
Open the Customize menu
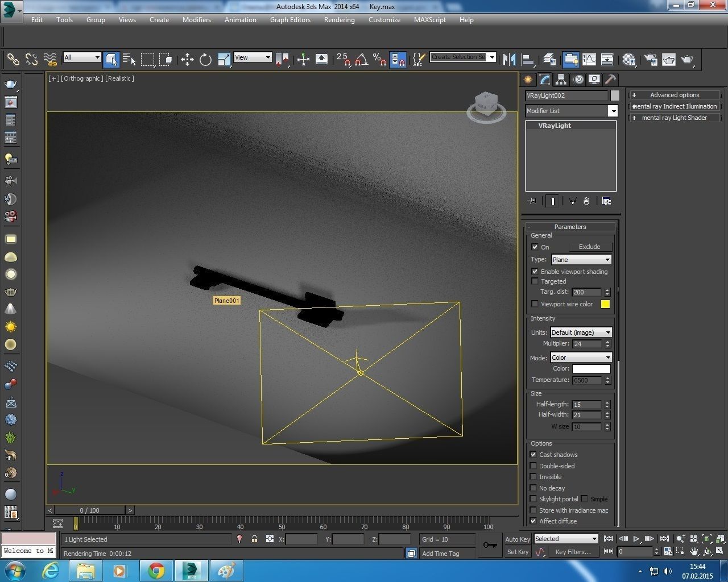tap(384, 20)
